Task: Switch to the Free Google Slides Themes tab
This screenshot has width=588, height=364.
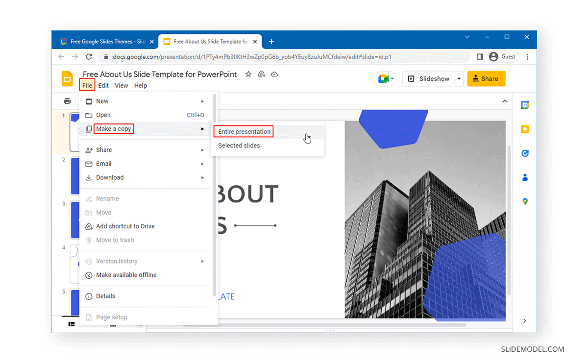Action: click(105, 41)
